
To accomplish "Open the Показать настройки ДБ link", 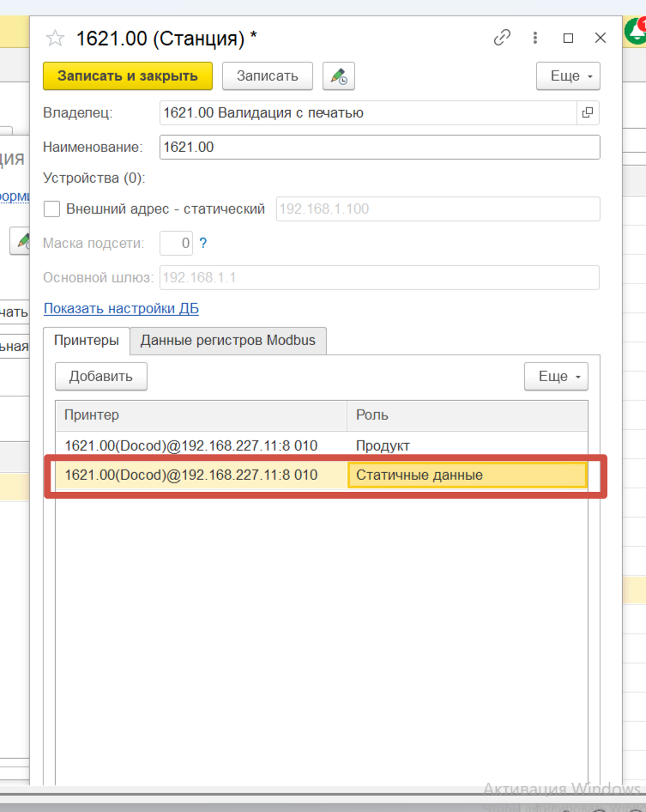I will tap(121, 308).
